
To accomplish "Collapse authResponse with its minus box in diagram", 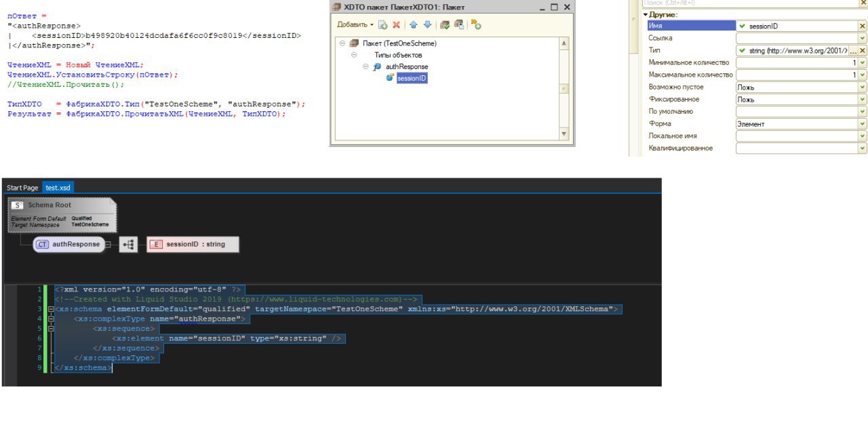I will (x=107, y=245).
